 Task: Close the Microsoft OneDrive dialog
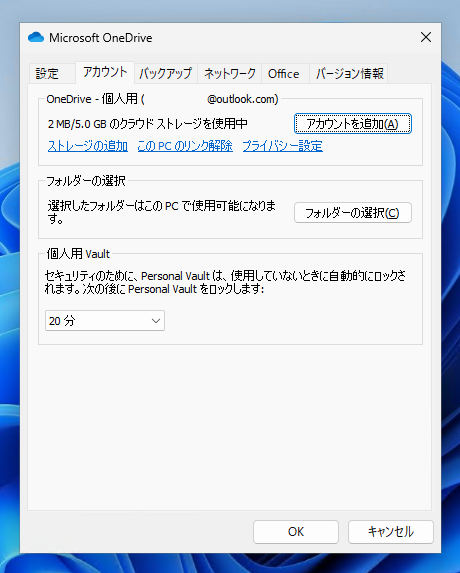pos(426,37)
